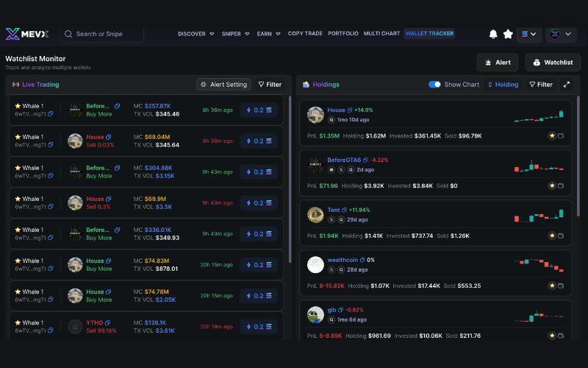Click the Live Trading panel icon
The height and width of the screenshot is (368, 588).
click(x=15, y=85)
